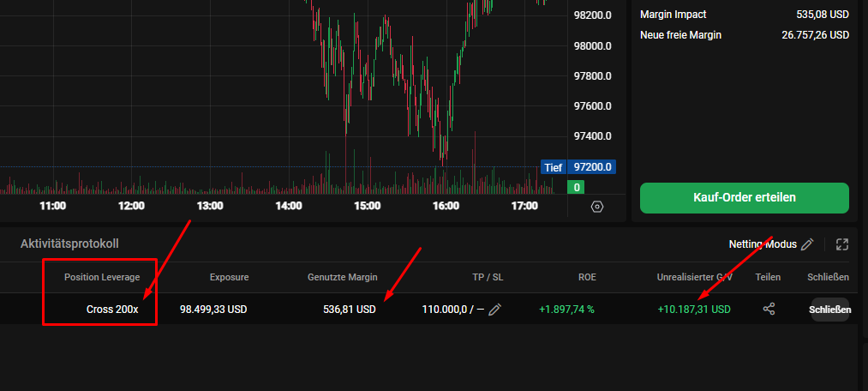Click the Schließen button on position
This screenshot has height=391, width=868.
(x=829, y=310)
